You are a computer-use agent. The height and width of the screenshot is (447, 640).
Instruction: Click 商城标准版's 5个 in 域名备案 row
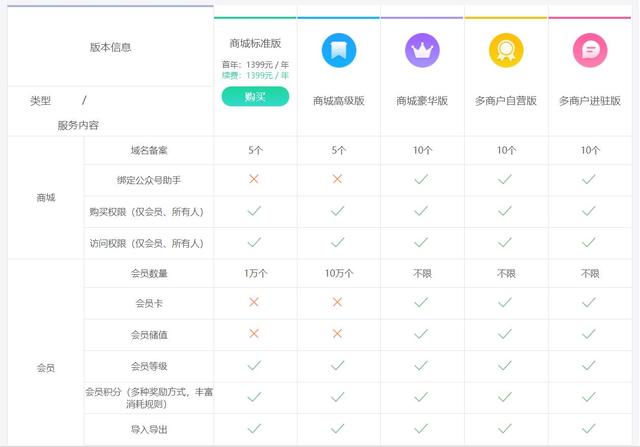point(256,151)
